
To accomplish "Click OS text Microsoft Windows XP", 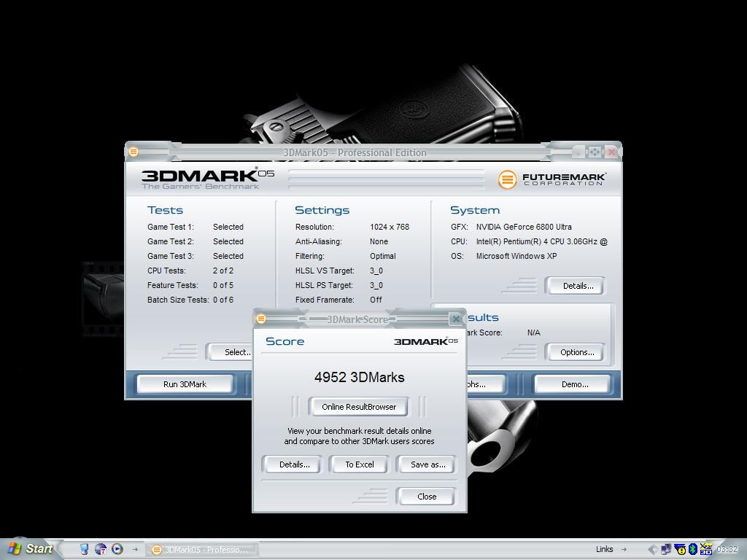I will 516,256.
